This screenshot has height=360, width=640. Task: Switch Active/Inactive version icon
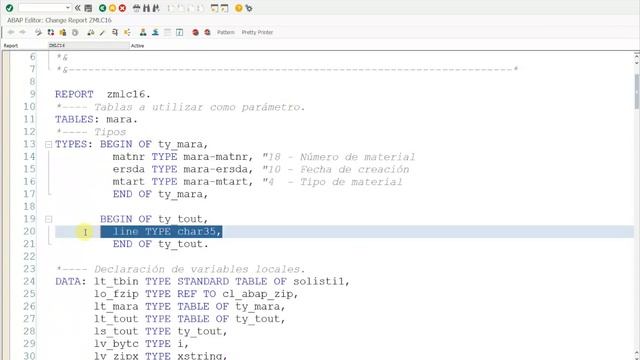point(51,32)
